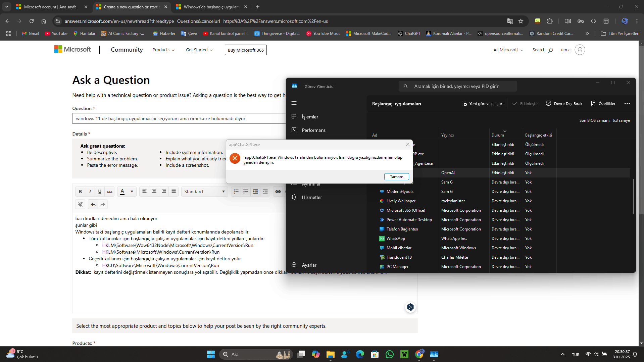Open İşlemler tab in Task Manager

(327, 117)
